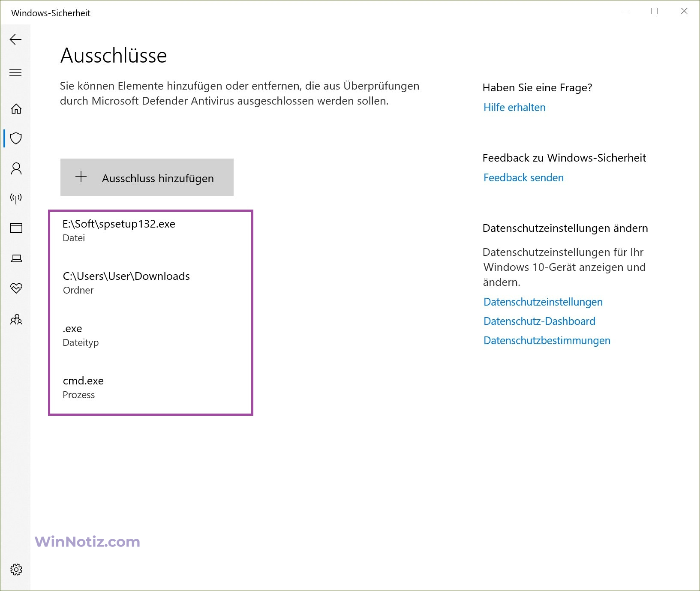This screenshot has height=591, width=700.
Task: Open the Datenschutzeinstellungen link
Action: 543,302
